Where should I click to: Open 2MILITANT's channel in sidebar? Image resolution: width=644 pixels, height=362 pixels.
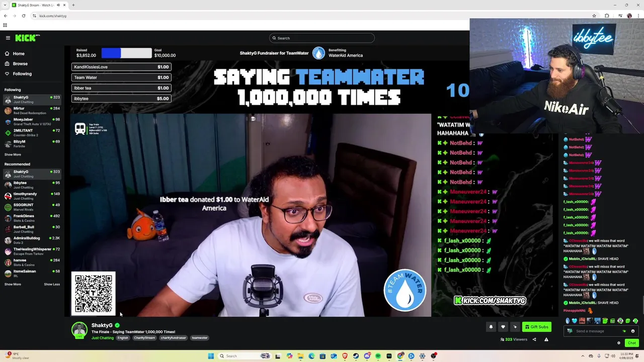[x=32, y=133]
